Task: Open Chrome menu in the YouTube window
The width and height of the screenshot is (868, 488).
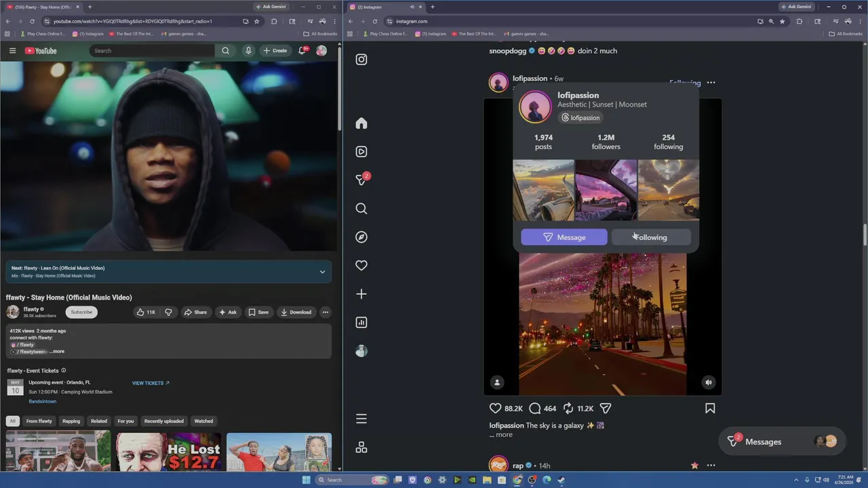Action: pos(334,22)
